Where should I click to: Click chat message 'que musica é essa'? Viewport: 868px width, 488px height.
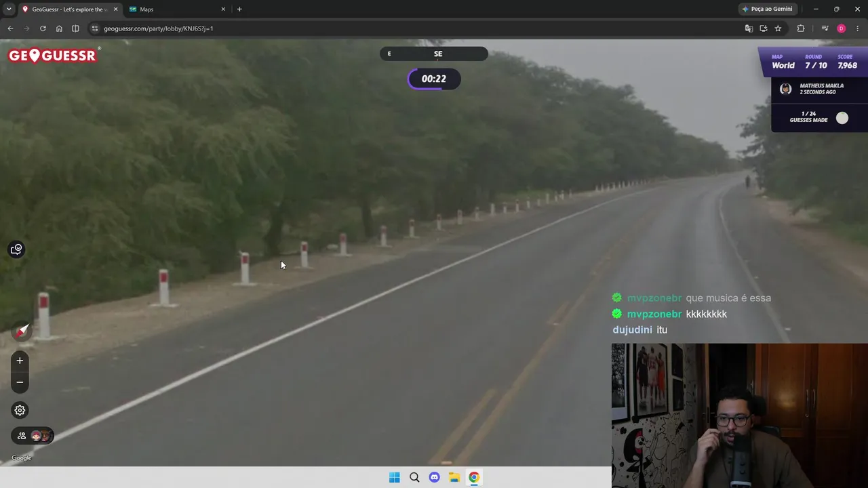(728, 298)
